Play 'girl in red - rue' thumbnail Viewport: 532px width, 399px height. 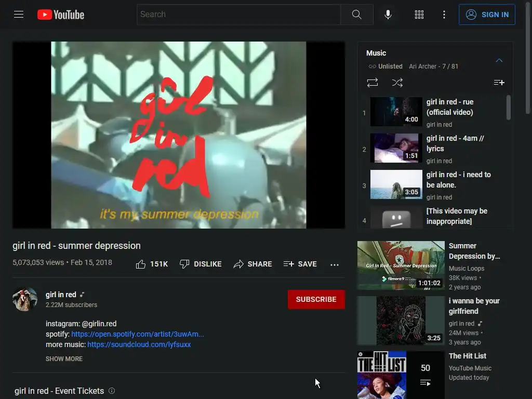click(396, 112)
